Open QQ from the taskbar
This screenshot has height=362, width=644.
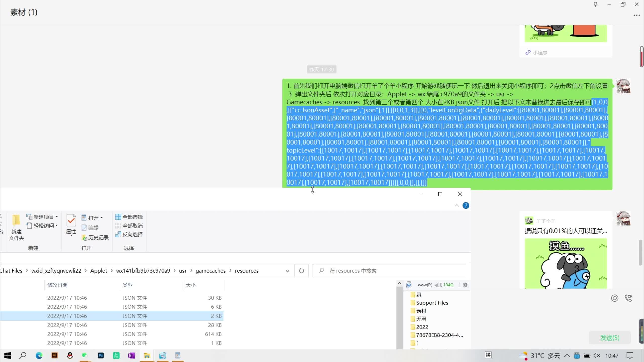(70, 355)
